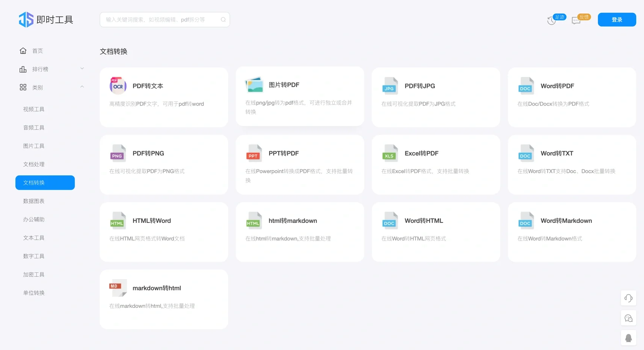This screenshot has width=644, height=350.
Task: Click the DOC icon on Word转PDF card
Action: pos(525,86)
